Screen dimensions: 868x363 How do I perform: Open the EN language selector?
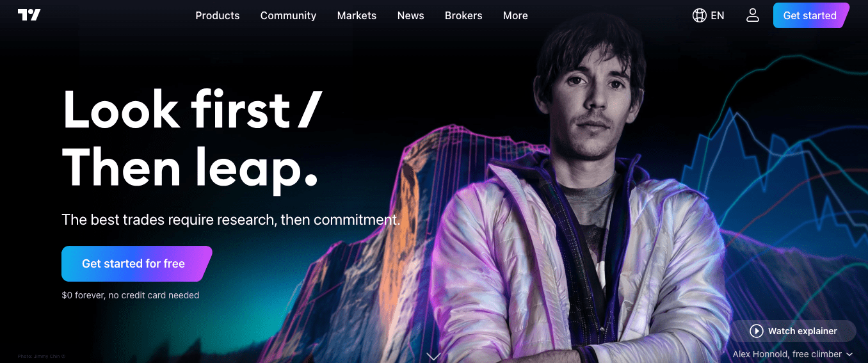tap(718, 15)
